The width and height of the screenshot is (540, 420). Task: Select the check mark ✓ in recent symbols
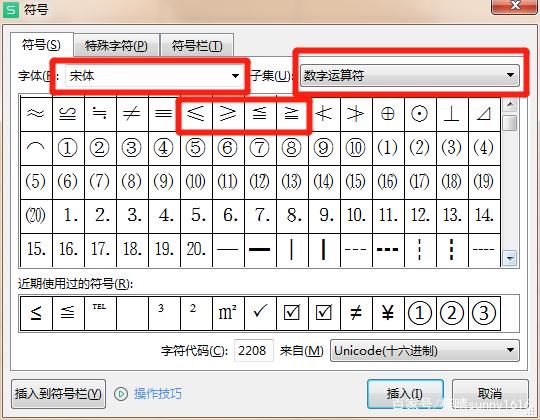click(x=260, y=313)
